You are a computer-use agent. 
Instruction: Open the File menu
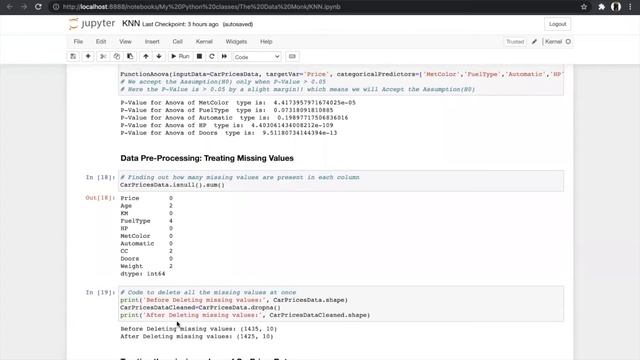coord(78,42)
